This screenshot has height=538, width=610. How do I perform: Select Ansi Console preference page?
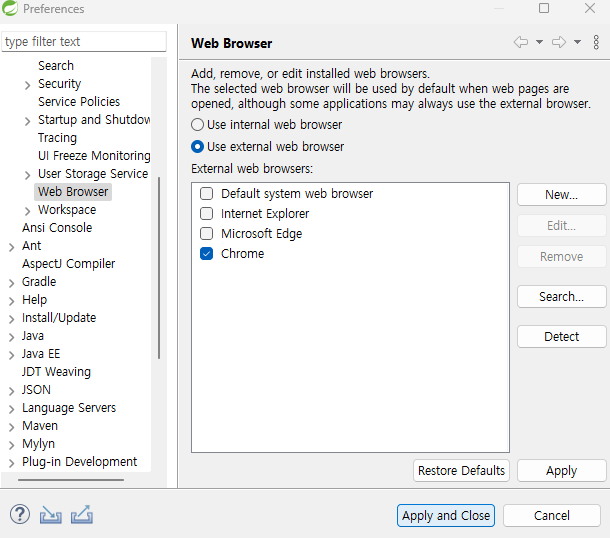(57, 228)
